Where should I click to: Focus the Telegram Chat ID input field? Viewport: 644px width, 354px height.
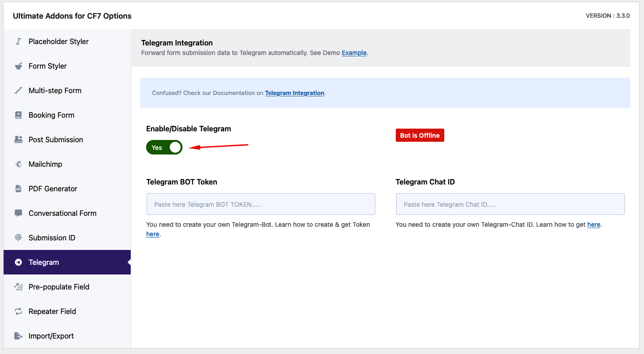tap(510, 204)
